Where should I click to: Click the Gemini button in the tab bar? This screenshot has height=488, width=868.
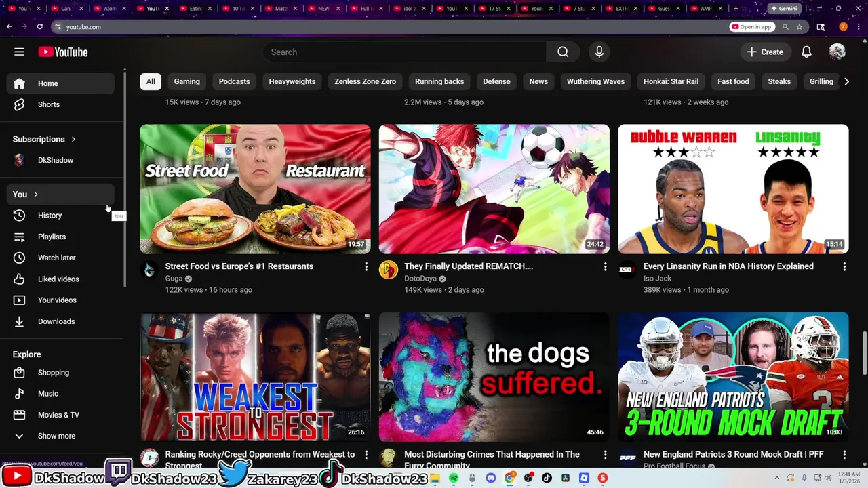coord(783,9)
